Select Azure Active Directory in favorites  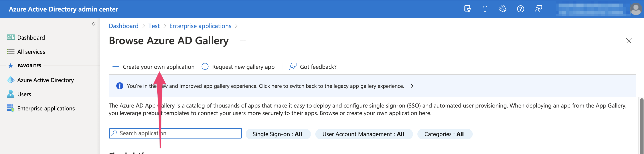tap(45, 80)
